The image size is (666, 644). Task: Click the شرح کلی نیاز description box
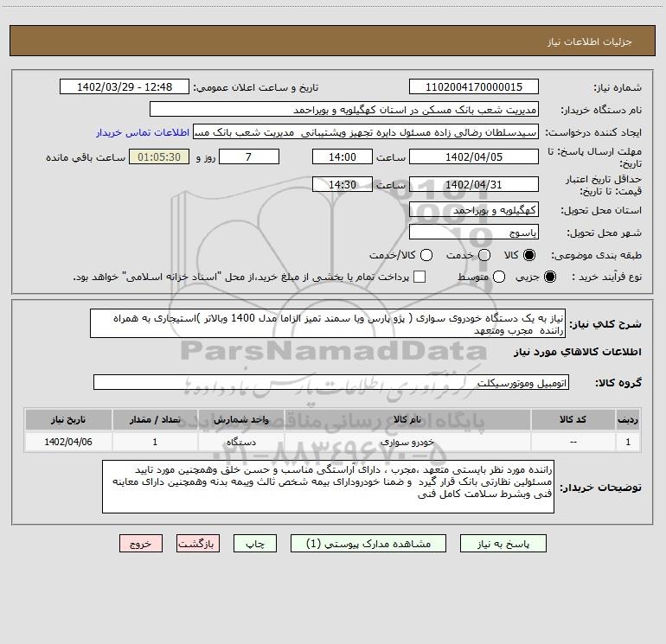pyautogui.click(x=328, y=323)
